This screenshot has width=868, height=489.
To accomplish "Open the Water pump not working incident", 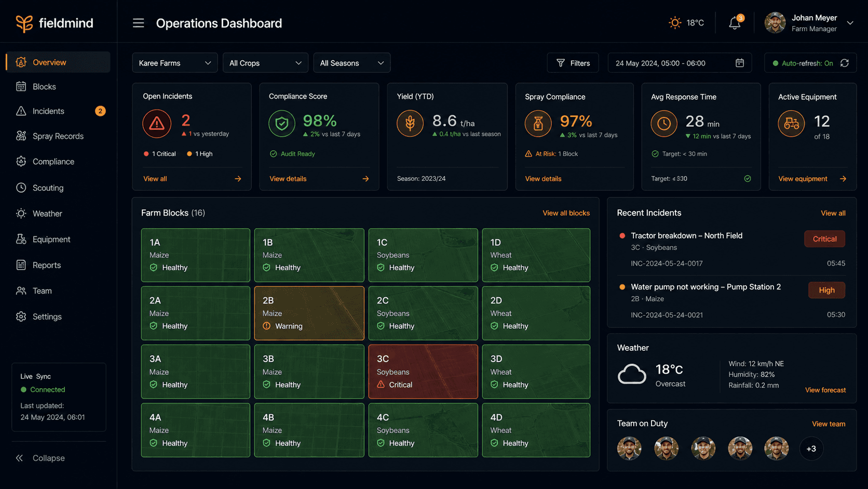I will point(731,300).
